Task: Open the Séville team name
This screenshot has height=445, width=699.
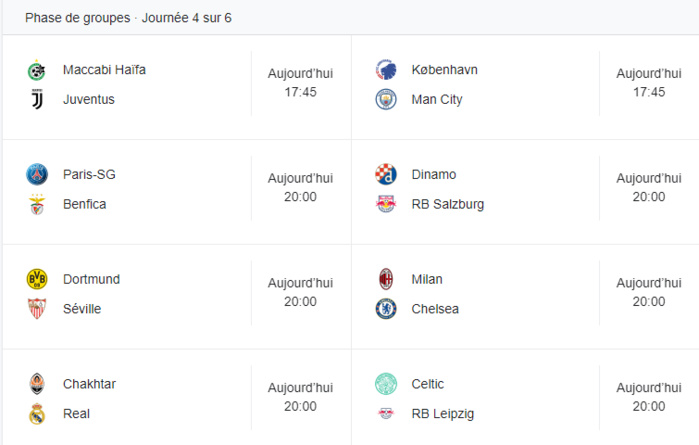Action: (x=82, y=309)
